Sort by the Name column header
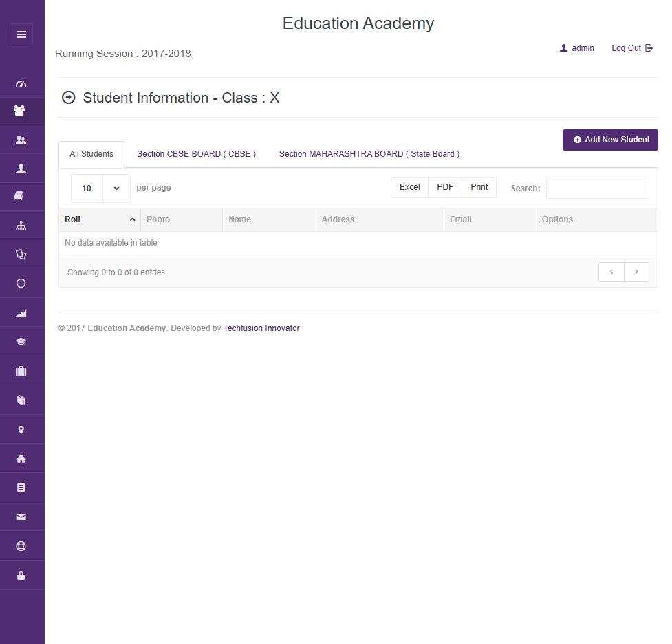This screenshot has height=644, width=672. [x=269, y=219]
